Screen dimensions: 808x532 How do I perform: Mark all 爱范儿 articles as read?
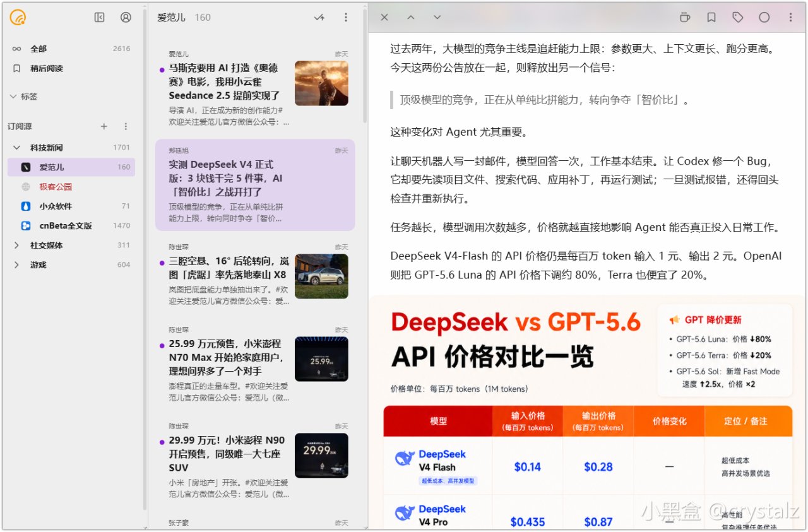pos(319,18)
